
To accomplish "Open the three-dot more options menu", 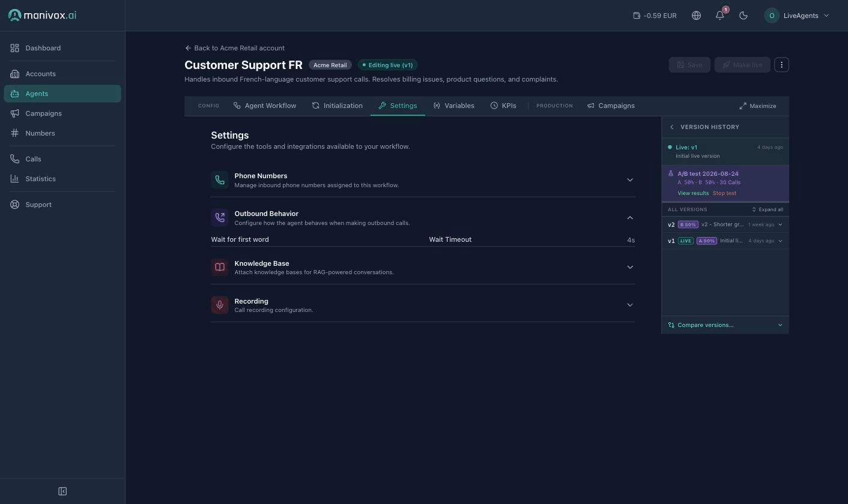I will coord(781,65).
